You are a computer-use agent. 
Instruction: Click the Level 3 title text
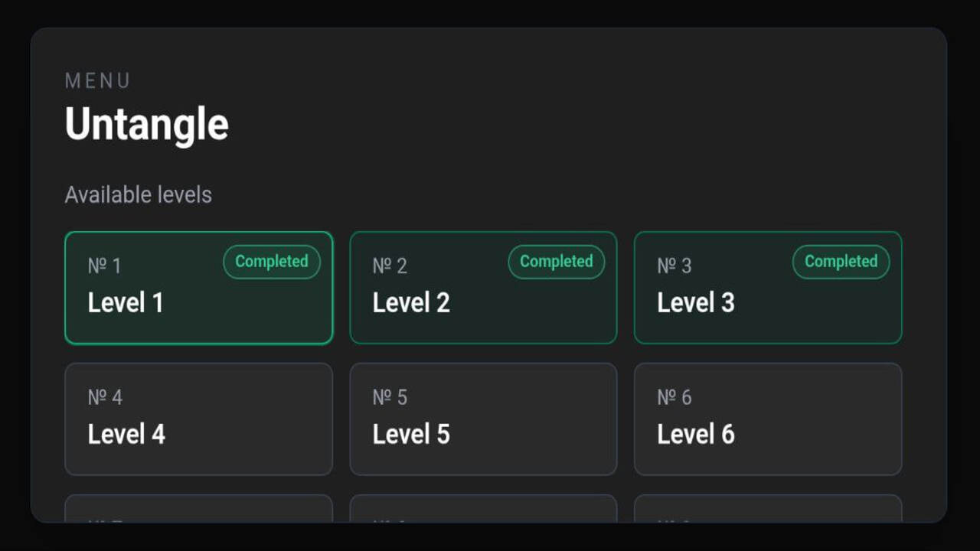pyautogui.click(x=695, y=302)
